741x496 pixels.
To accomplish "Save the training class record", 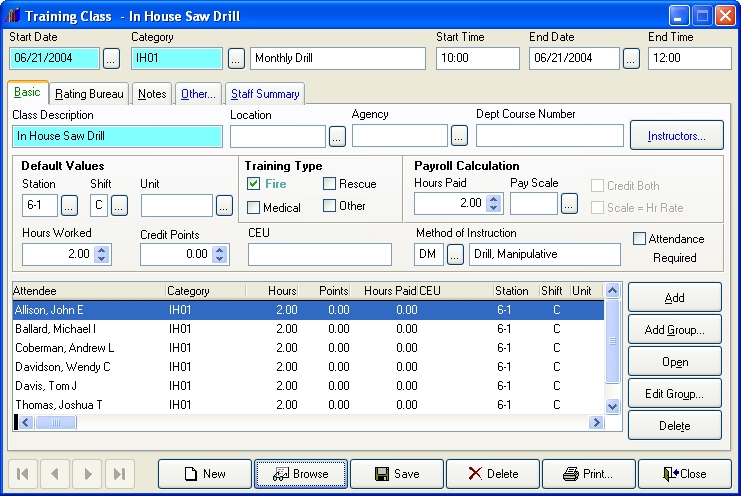I will pyautogui.click(x=397, y=474).
